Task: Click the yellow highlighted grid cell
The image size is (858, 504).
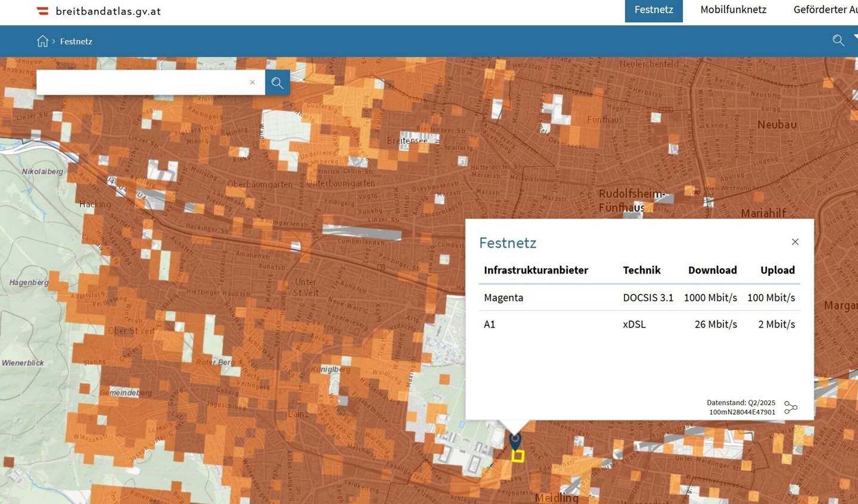Action: point(518,456)
